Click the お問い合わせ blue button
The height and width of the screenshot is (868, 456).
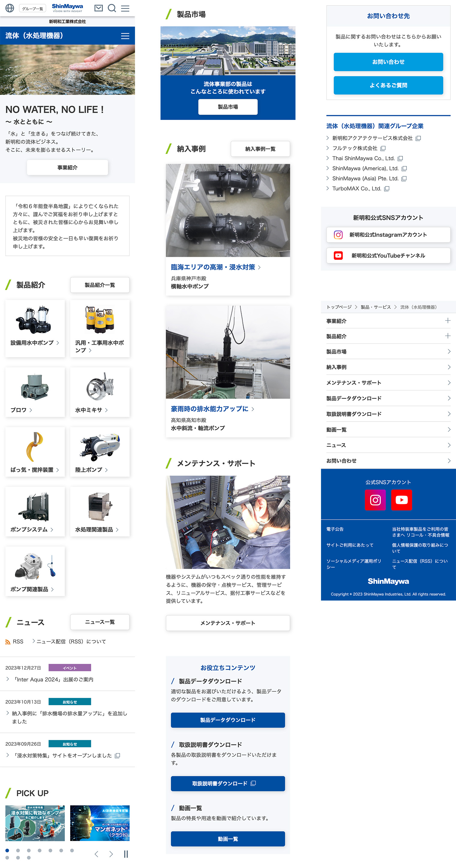(x=388, y=62)
